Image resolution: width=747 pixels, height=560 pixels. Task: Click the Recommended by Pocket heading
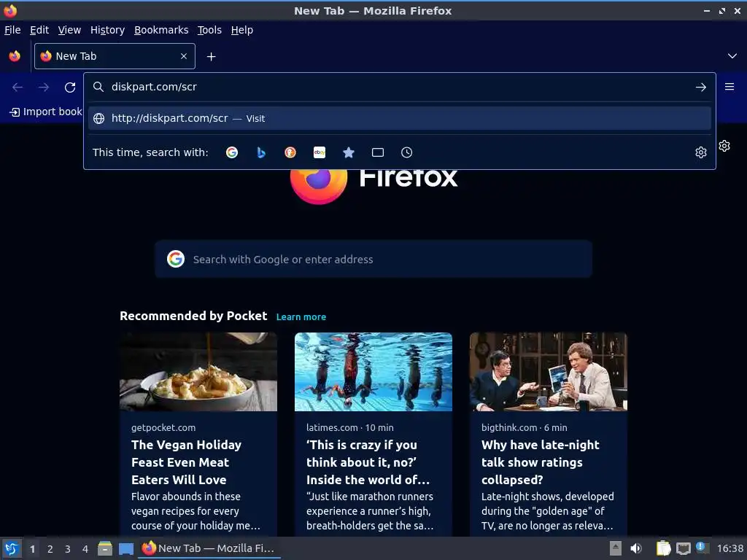(x=193, y=316)
